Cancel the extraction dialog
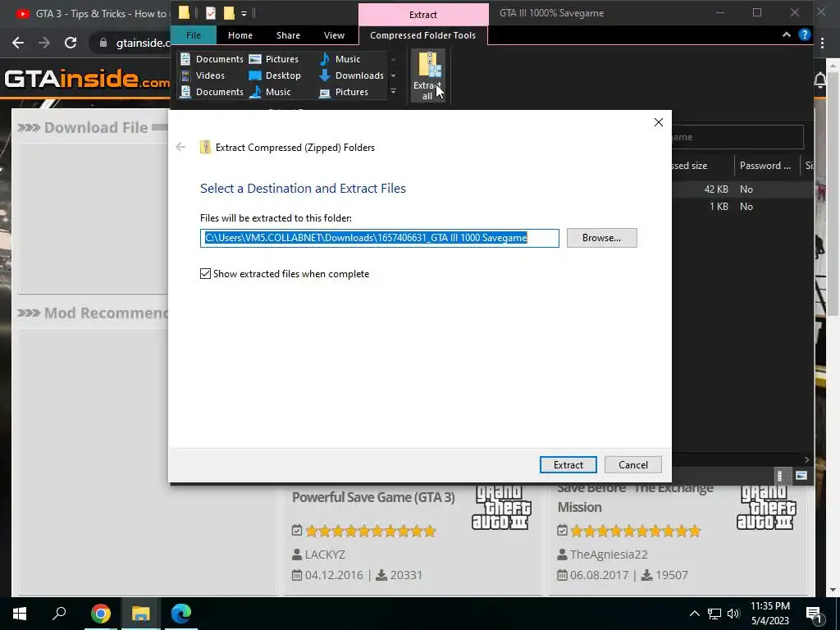The height and width of the screenshot is (630, 840). [x=632, y=465]
